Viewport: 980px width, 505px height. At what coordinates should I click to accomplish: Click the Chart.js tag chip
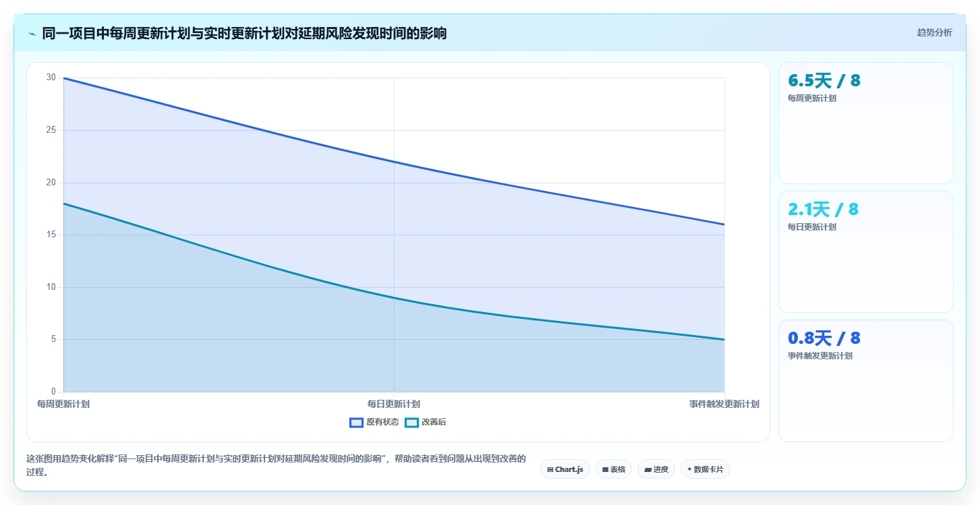(565, 469)
